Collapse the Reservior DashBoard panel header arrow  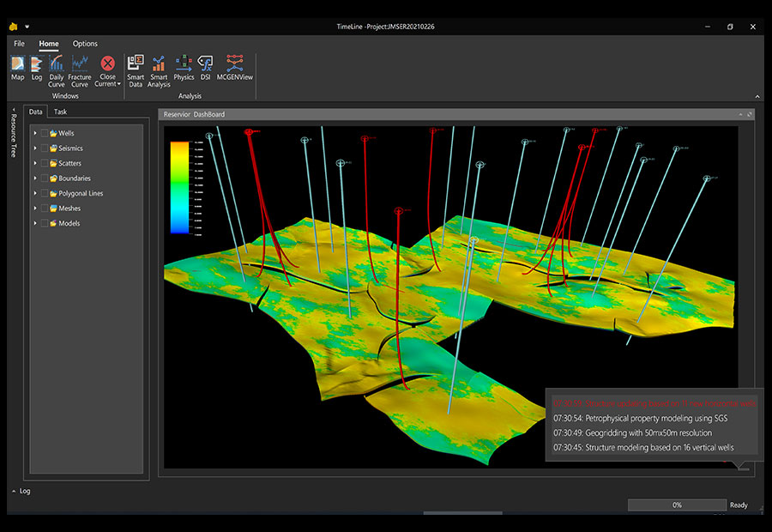(x=740, y=114)
